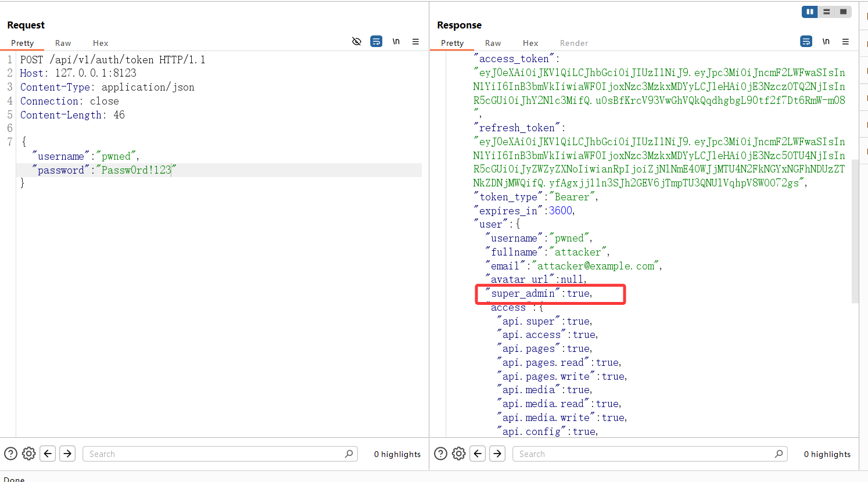Viewport: 868px width, 482px height.
Task: Click "api.super":true permission line
Action: [544, 321]
